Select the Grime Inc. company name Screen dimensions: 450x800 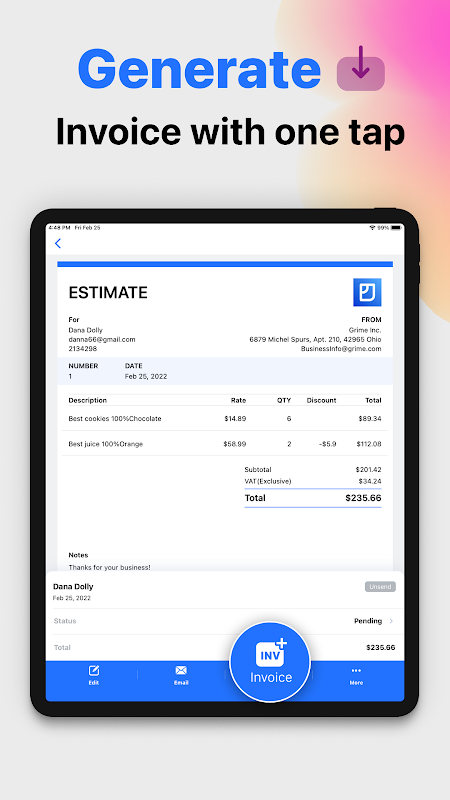(365, 330)
